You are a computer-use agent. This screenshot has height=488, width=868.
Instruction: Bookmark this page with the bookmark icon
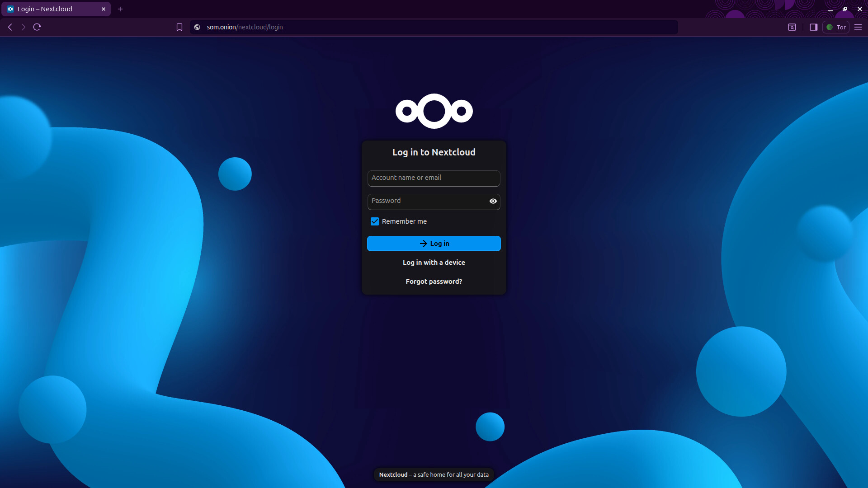coord(179,27)
